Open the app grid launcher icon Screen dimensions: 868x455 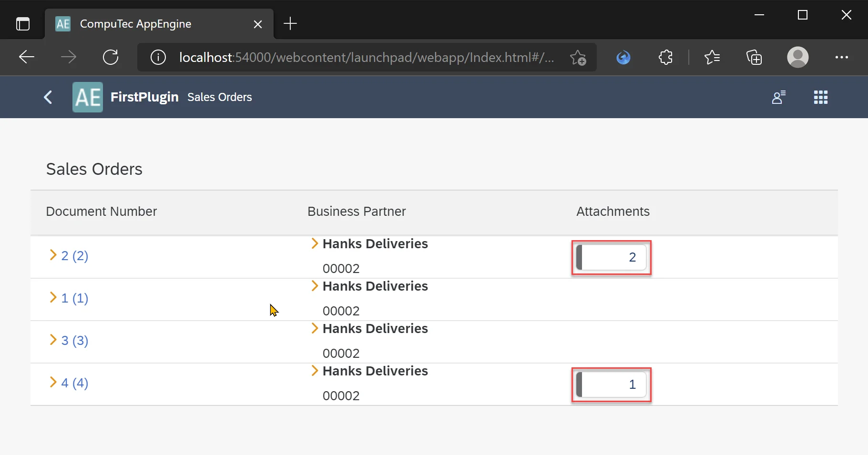[820, 97]
